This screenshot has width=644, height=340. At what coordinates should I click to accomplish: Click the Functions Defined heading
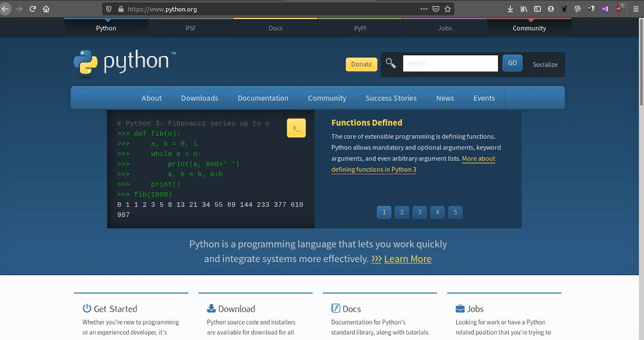tap(367, 123)
